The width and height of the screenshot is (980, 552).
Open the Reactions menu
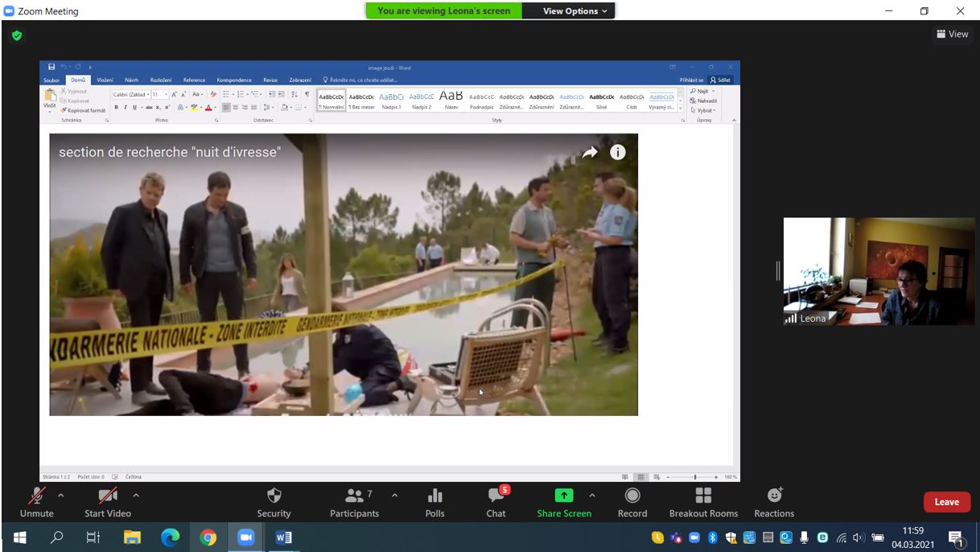click(x=774, y=503)
